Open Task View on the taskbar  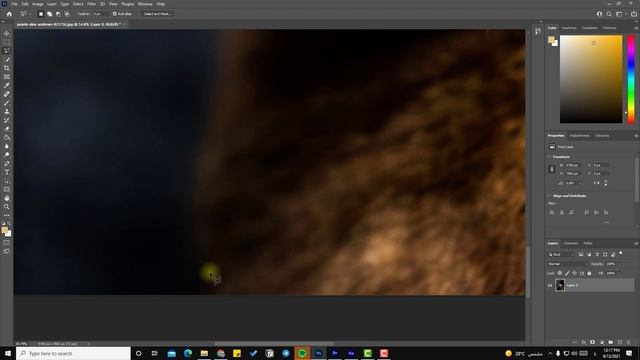pyautogui.click(x=154, y=353)
